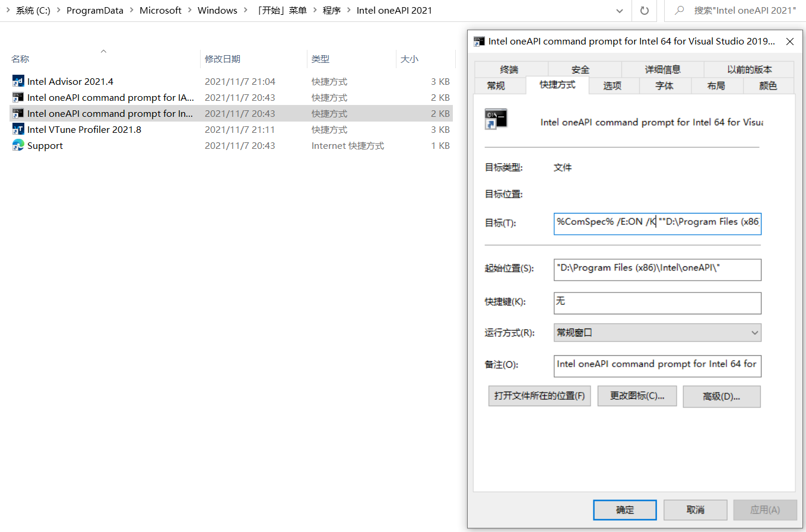Open the 运行方式 window mode dropdown
Viewport: 806px width, 532px height.
pos(657,333)
